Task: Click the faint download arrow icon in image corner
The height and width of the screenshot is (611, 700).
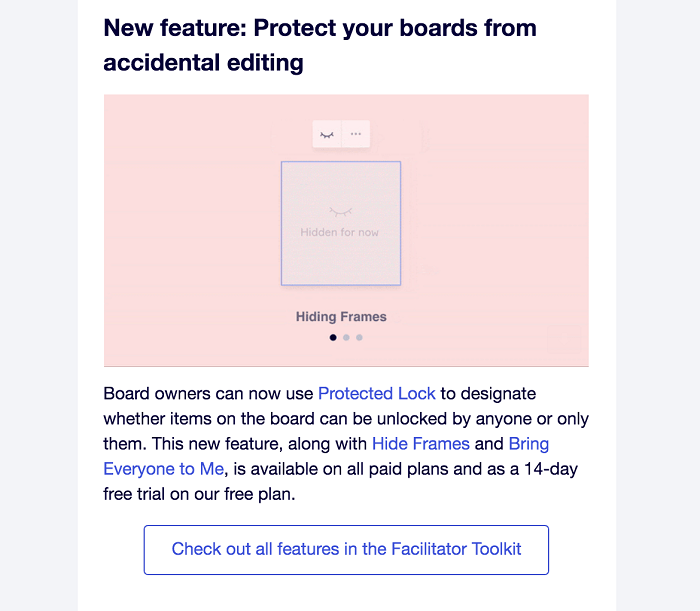Action: [564, 340]
